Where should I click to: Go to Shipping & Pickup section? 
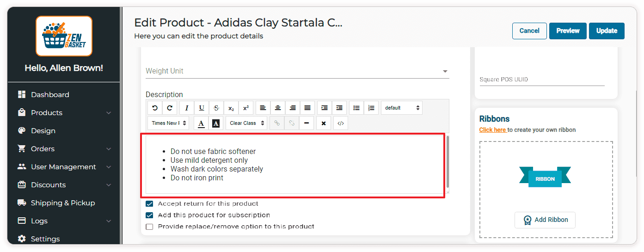click(x=62, y=203)
